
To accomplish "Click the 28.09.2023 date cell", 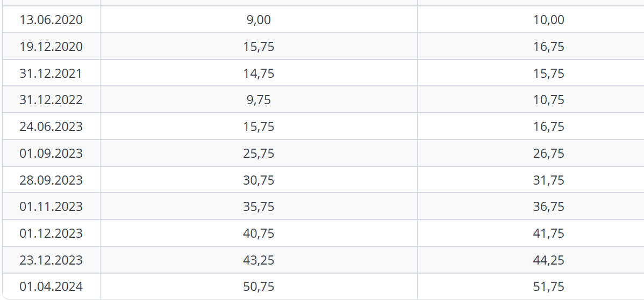I will [x=51, y=179].
